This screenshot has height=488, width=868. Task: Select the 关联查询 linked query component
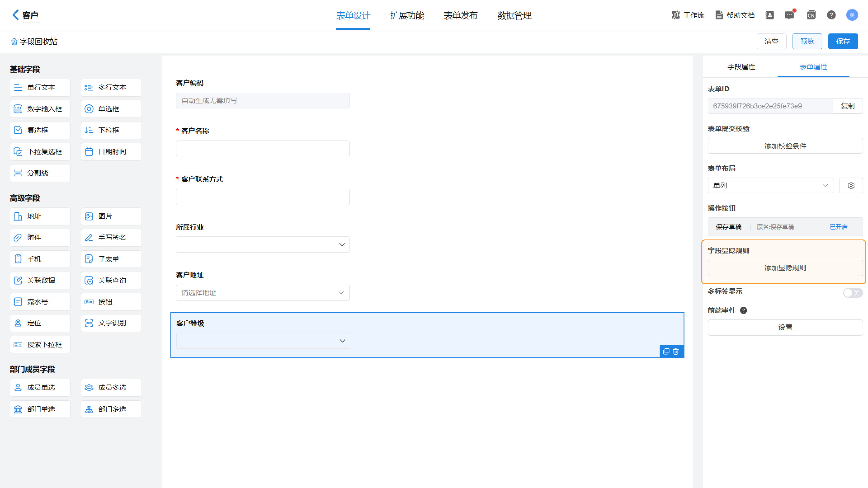pos(111,280)
